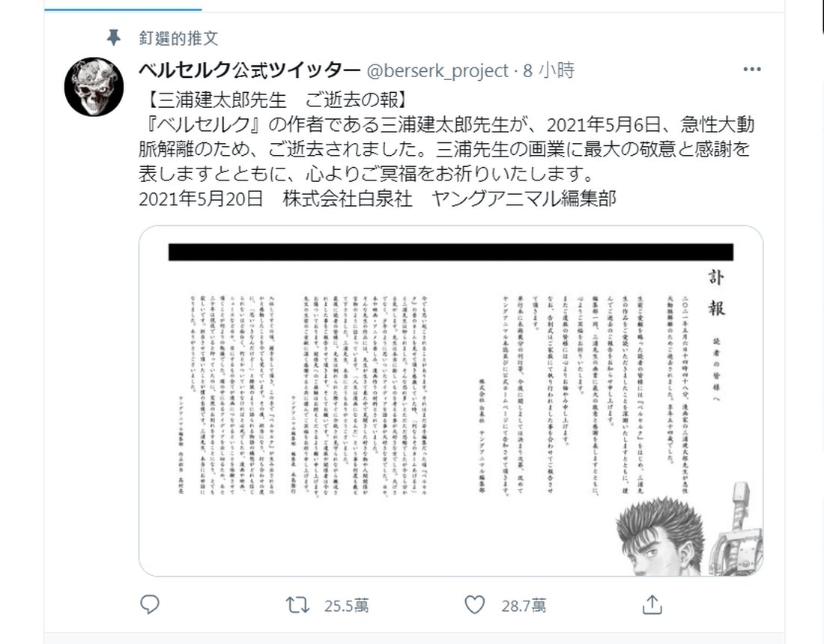Retweet using the retweet arrows icon
This screenshot has width=824, height=644.
click(x=297, y=605)
